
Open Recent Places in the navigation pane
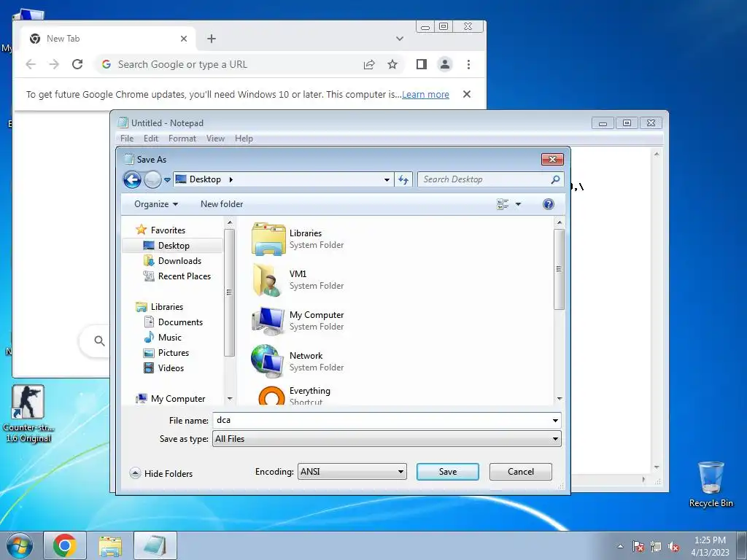[185, 276]
